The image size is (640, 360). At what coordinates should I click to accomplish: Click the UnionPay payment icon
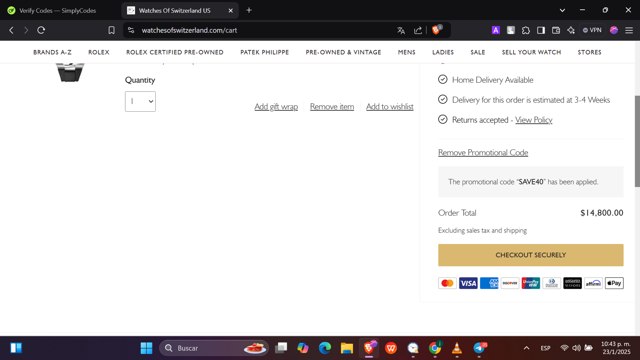(531, 283)
